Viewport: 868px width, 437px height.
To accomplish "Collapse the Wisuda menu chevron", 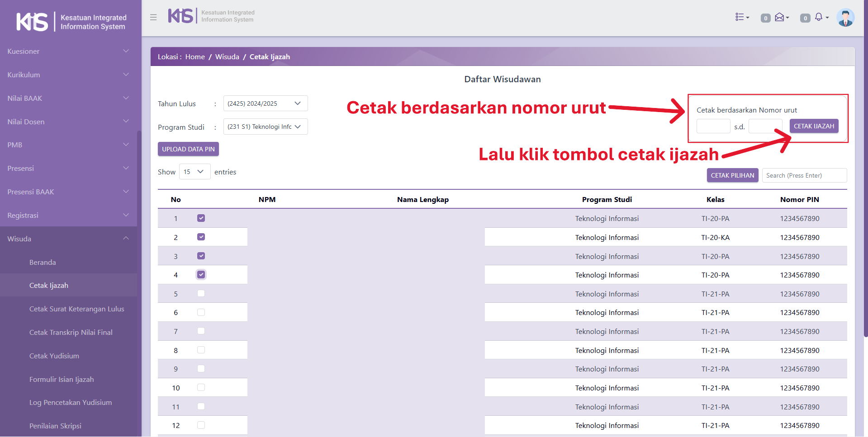I will pos(126,239).
